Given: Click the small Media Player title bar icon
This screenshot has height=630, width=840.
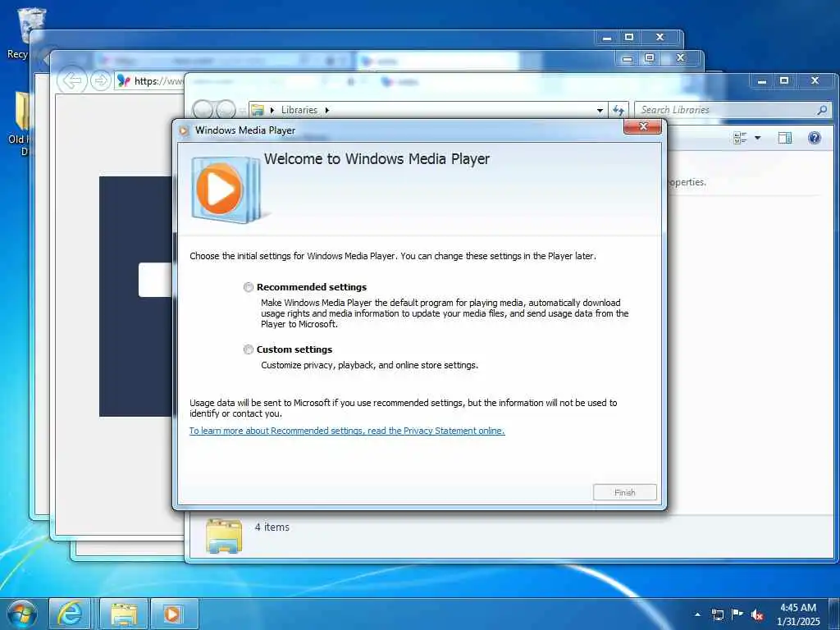Looking at the screenshot, I should pyautogui.click(x=185, y=130).
